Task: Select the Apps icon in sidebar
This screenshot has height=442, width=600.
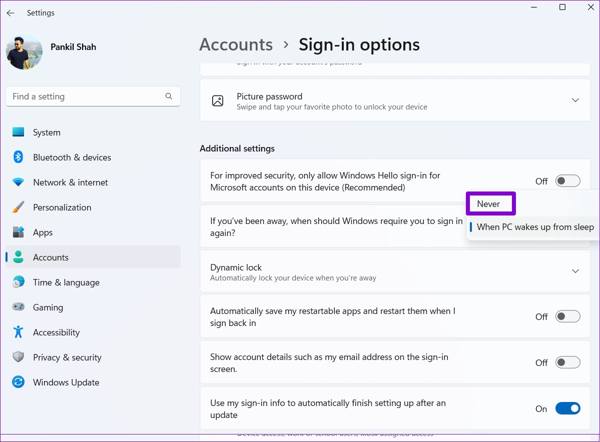Action: [18, 232]
